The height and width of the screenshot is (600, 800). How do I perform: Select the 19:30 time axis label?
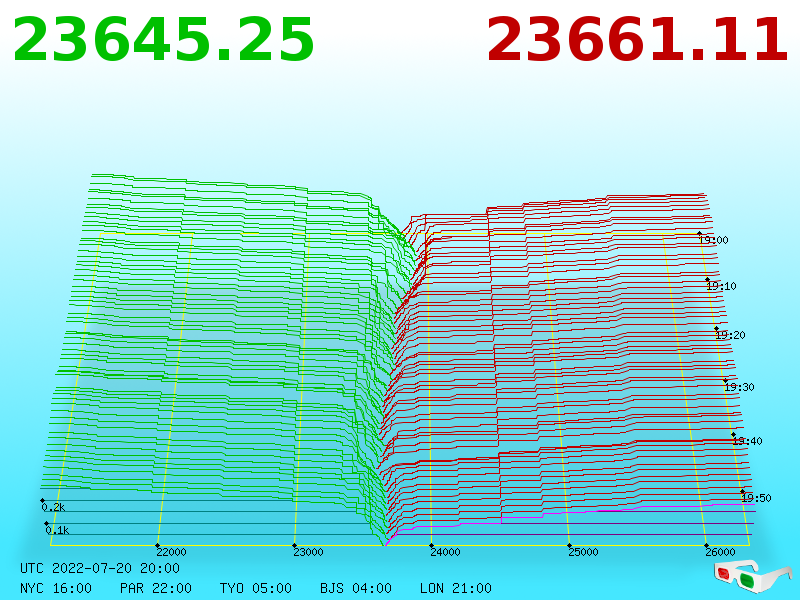(739, 387)
